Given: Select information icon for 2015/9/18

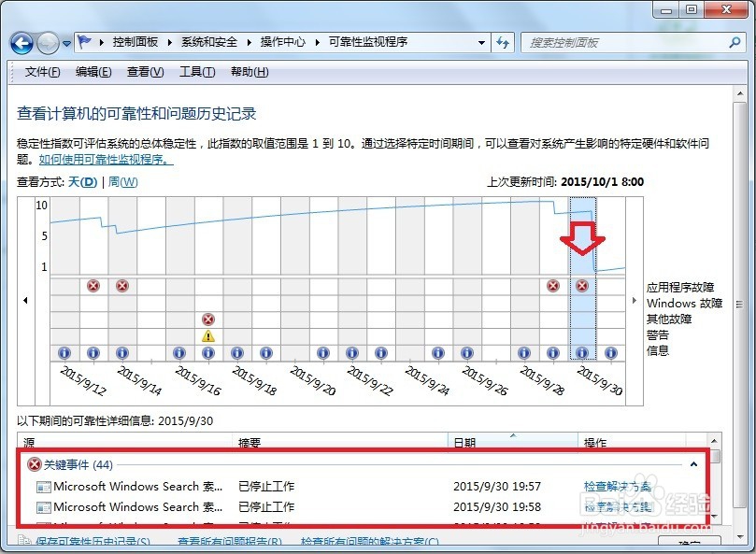Looking at the screenshot, I should tap(236, 353).
